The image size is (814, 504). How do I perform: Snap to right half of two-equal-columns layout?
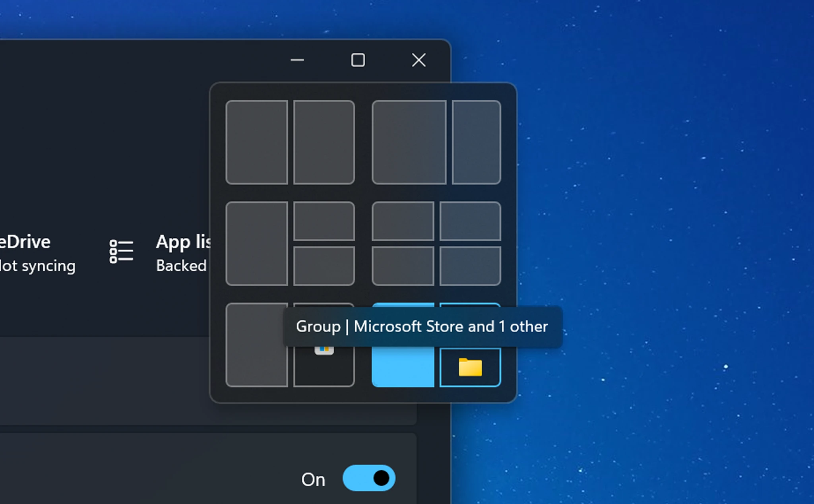point(324,142)
